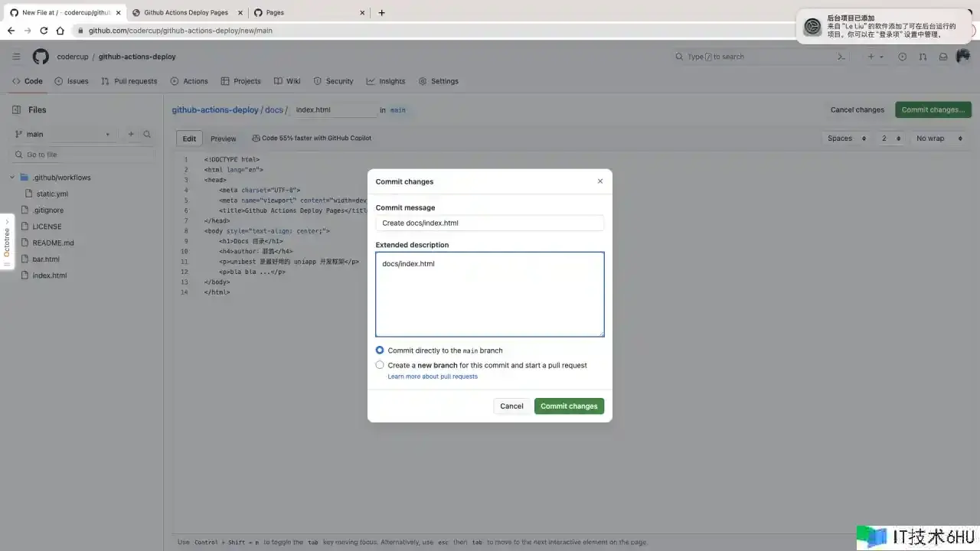Open the main branch dropdown
The width and height of the screenshot is (980, 551).
[x=63, y=134]
